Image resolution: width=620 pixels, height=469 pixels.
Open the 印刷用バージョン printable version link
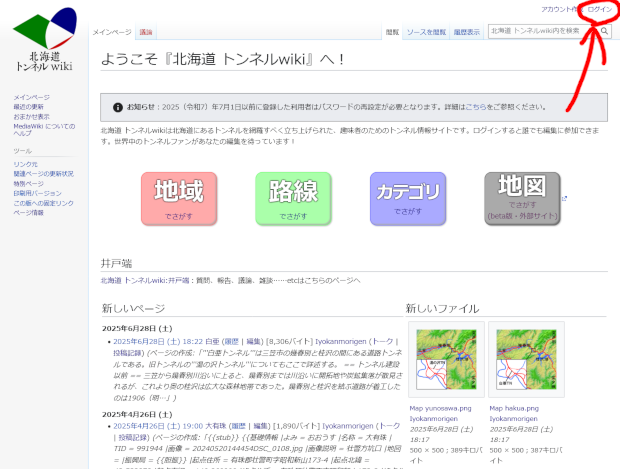click(x=37, y=194)
